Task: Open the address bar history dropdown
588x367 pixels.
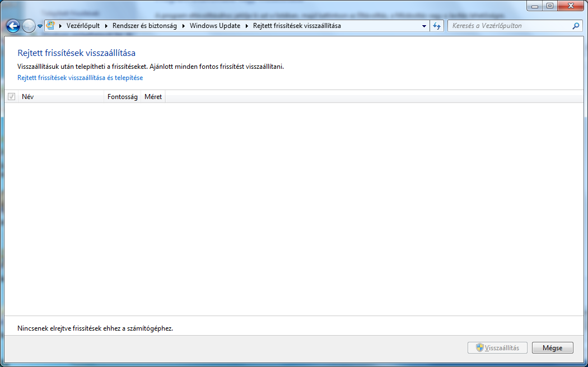Action: tap(424, 26)
